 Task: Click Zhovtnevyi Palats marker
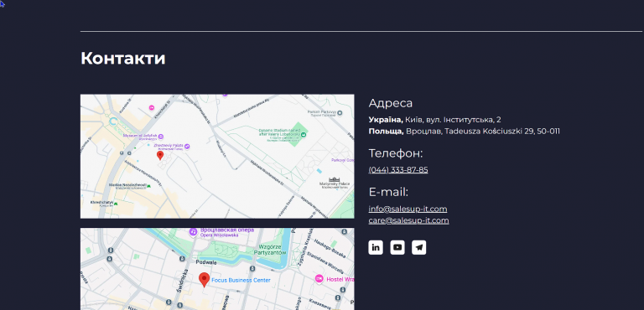click(x=187, y=146)
